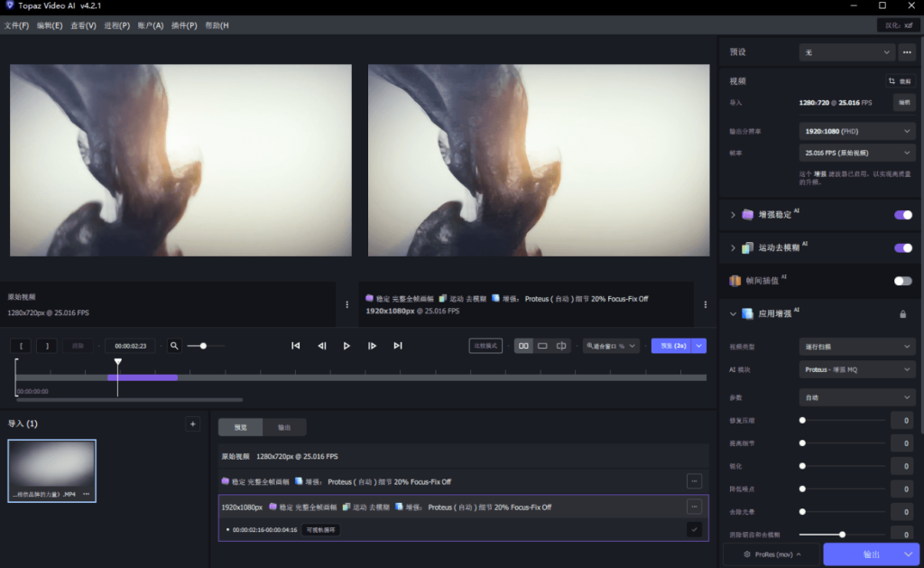Step back one frame
The width and height of the screenshot is (924, 568).
321,346
